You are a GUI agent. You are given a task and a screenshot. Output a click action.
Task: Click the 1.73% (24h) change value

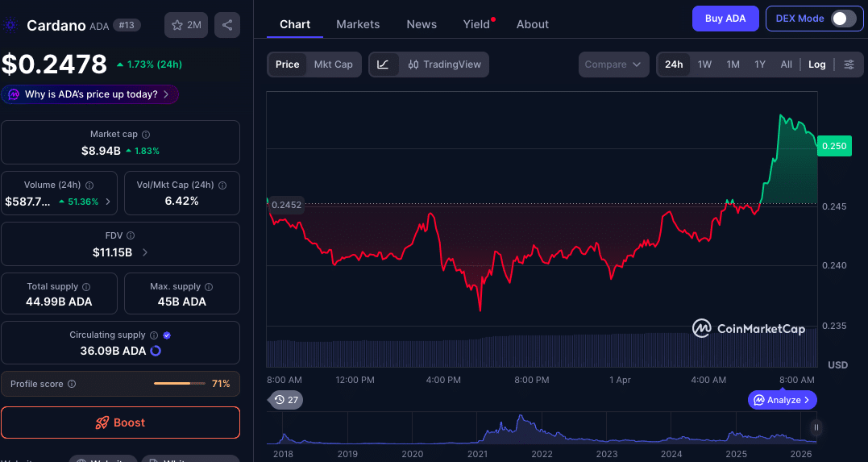149,65
